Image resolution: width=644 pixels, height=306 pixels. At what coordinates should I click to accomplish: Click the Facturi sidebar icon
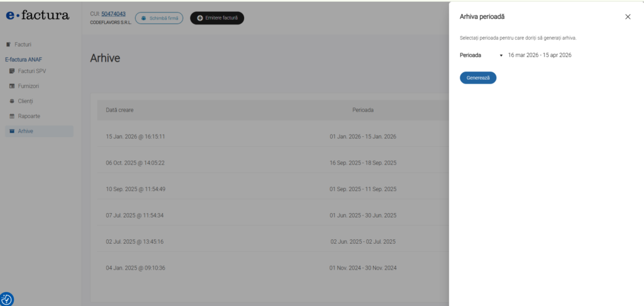click(8, 45)
